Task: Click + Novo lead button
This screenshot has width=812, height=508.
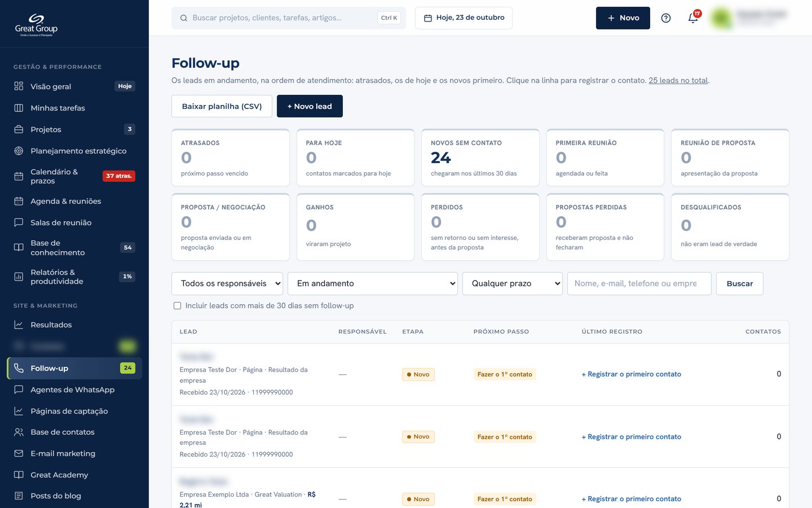Action: point(310,106)
